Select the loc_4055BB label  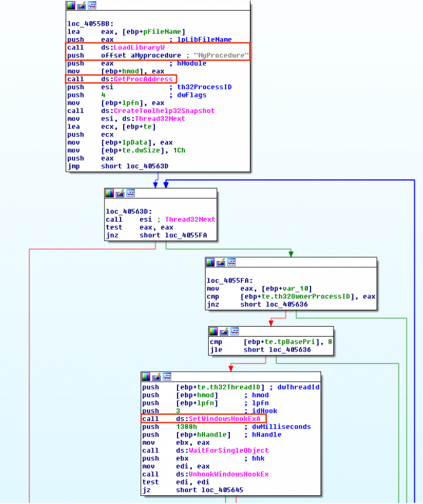91,24
